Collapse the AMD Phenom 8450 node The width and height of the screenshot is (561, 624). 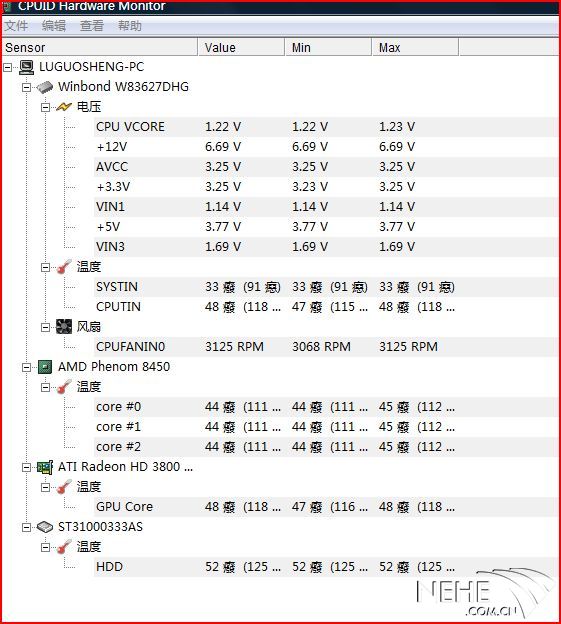27,367
